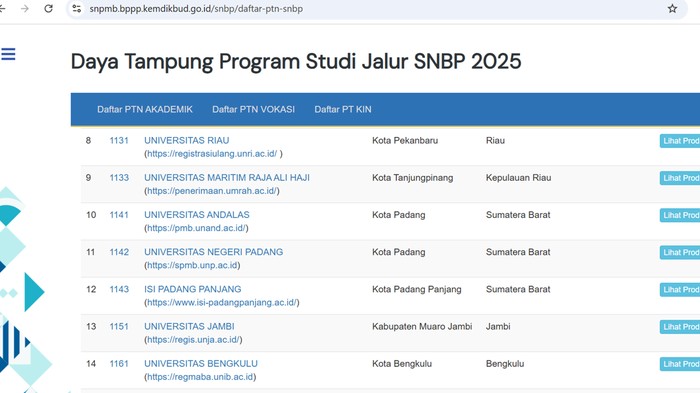Screen dimensions: 700x393
Task: Select the Kepulauan Riau province cell
Action: 518,177
